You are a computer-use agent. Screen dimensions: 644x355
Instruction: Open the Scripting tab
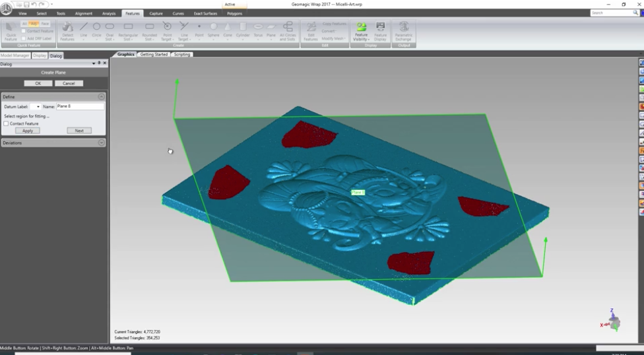[x=182, y=54]
